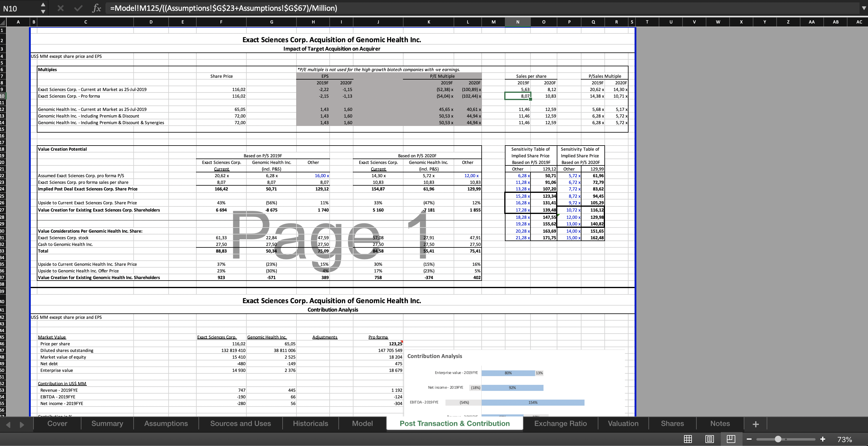Click 'Contribution in US$ MM' heading

(x=62, y=383)
